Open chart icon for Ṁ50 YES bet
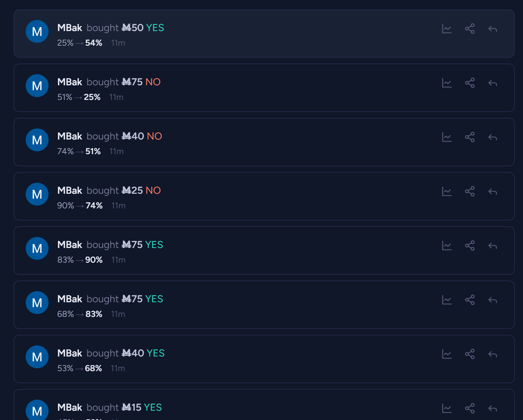The image size is (523, 420). [447, 29]
